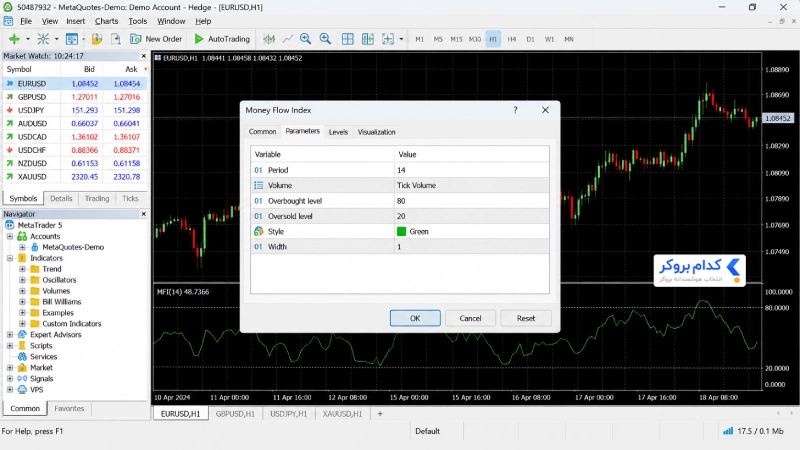This screenshot has height=450, width=800.
Task: Click the tile windows grid icon
Action: pos(347,39)
